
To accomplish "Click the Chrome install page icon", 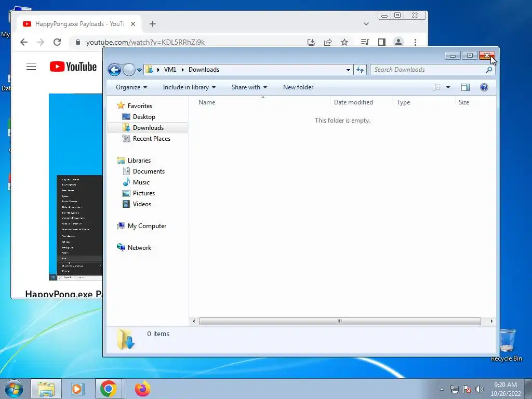I will click(311, 42).
